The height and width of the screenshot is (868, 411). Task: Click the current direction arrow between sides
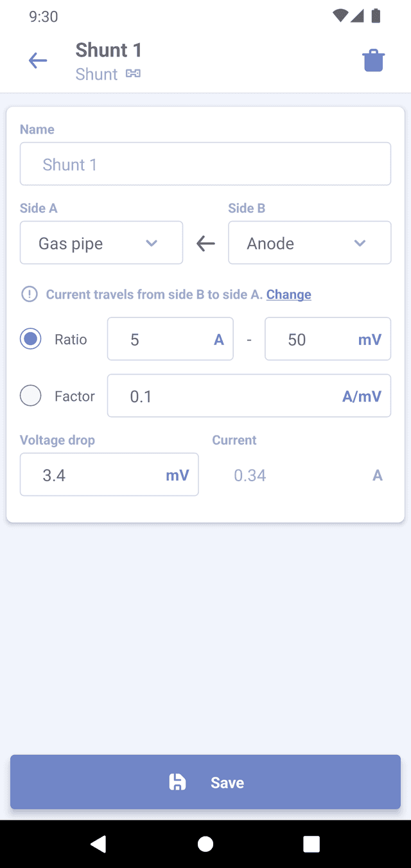[x=205, y=244]
